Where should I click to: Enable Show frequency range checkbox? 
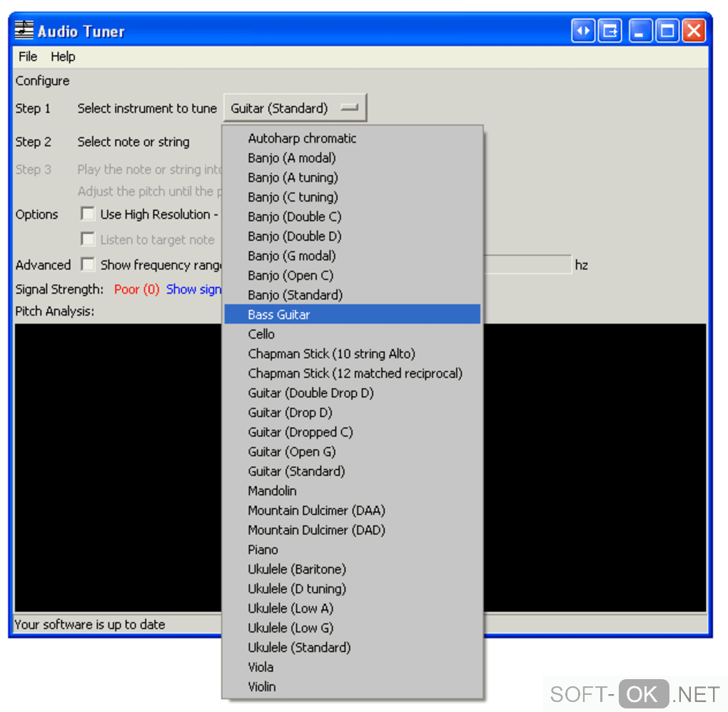click(x=87, y=264)
